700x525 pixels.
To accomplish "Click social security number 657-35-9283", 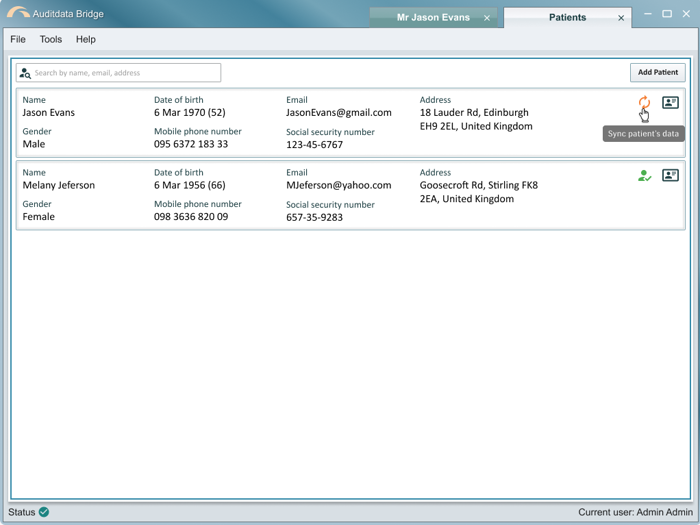I will pyautogui.click(x=315, y=217).
